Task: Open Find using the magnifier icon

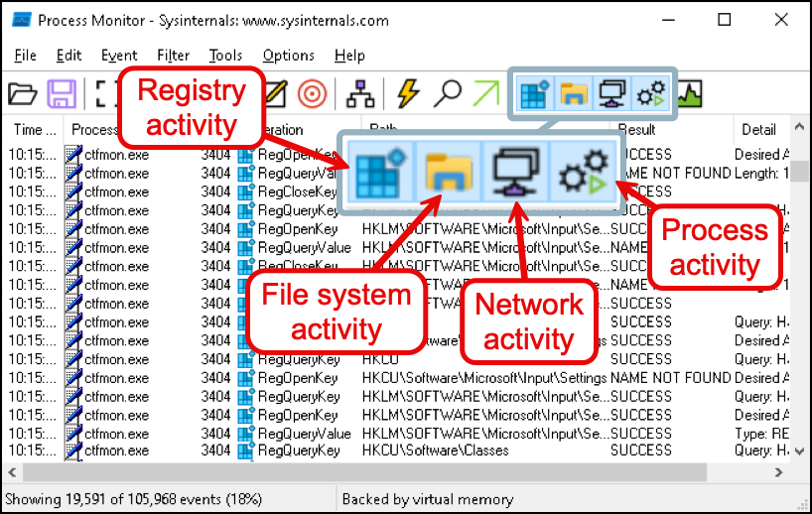Action: tap(447, 93)
